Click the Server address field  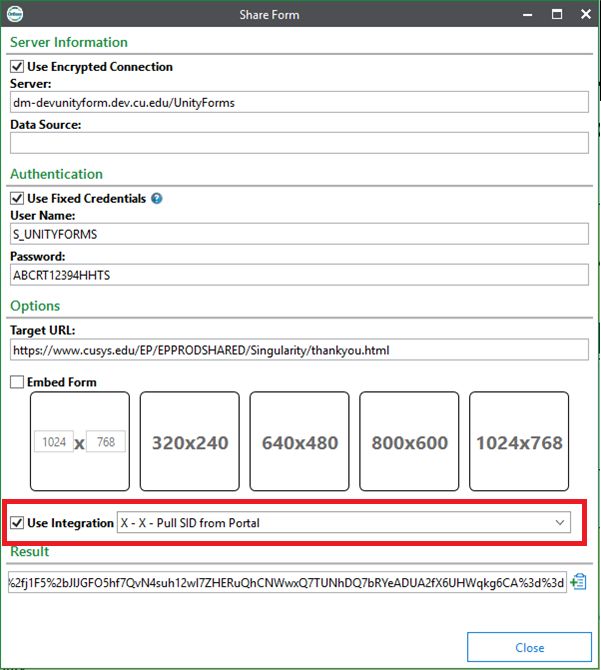299,102
